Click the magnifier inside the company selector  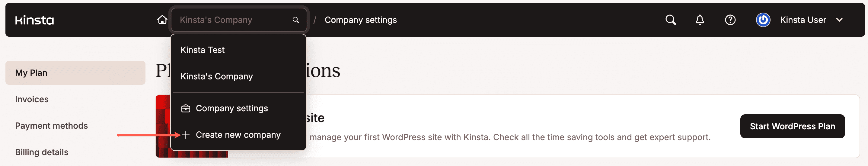point(295,20)
